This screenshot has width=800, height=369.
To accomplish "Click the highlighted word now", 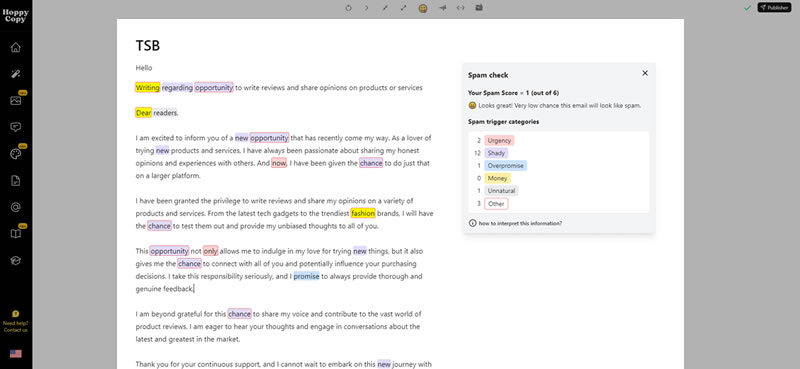I will 279,163.
